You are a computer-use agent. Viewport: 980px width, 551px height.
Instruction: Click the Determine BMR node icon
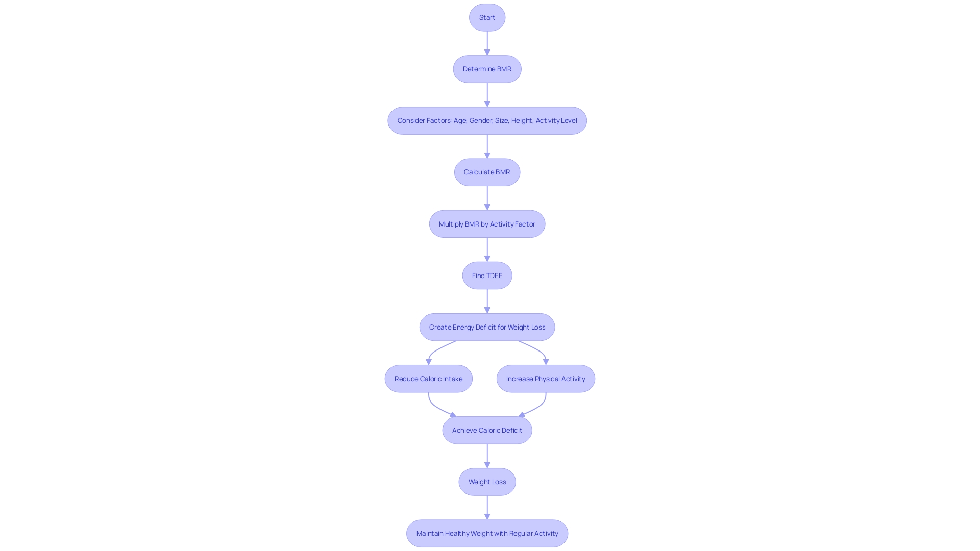pos(486,69)
